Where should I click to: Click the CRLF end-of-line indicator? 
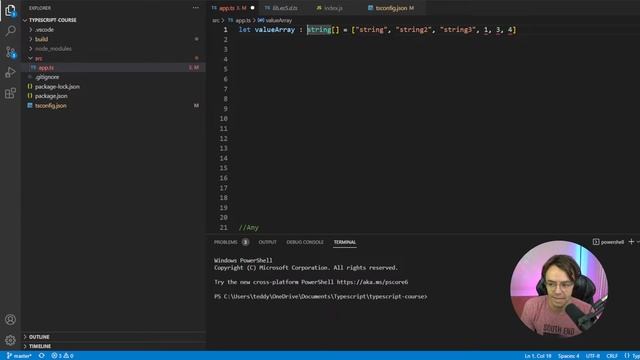(x=611, y=356)
